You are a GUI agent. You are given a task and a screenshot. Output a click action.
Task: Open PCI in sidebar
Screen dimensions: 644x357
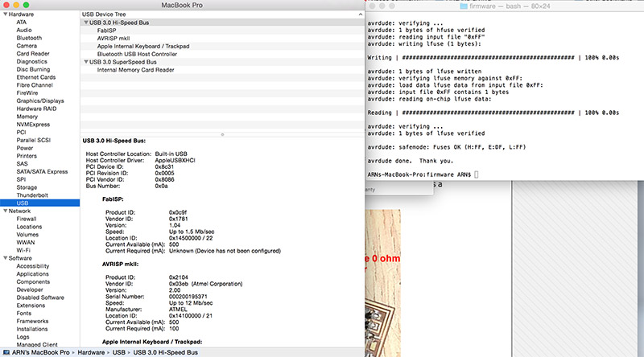coord(22,132)
